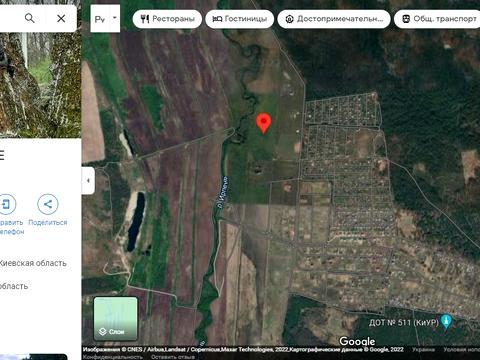Send to phone icon button
This screenshot has height=360, width=480.
point(7,204)
